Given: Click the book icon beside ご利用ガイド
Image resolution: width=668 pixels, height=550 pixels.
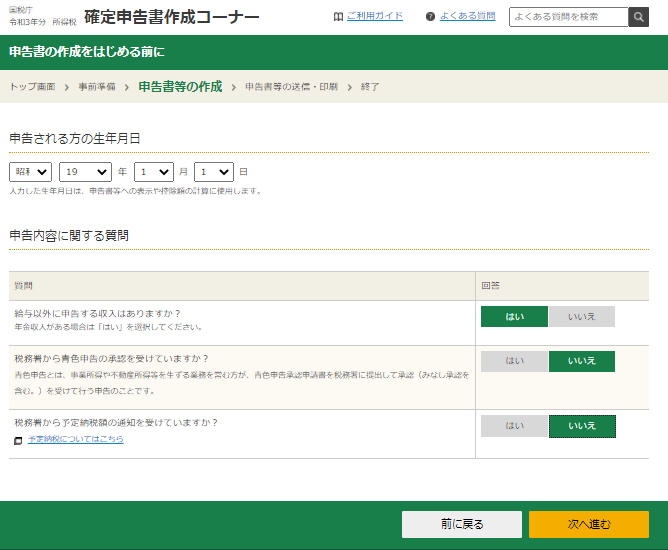Looking at the screenshot, I should pos(338,17).
